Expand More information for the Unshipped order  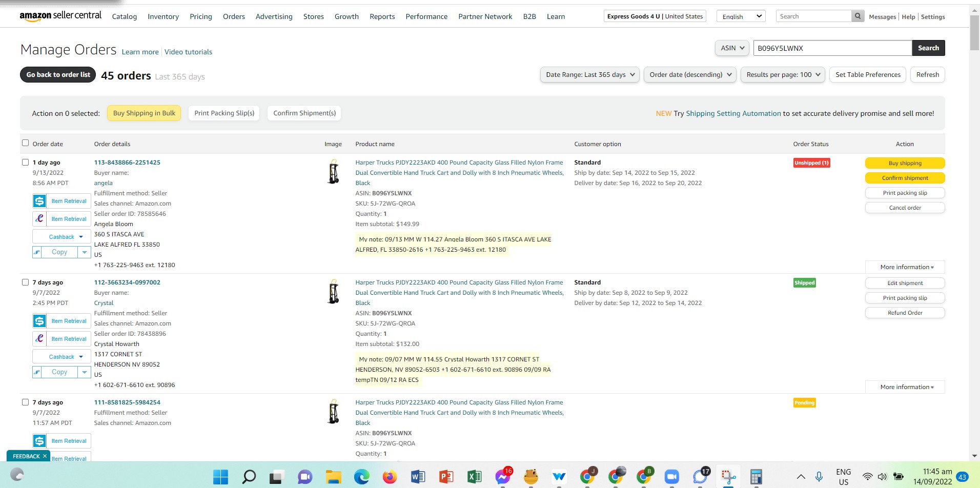tap(905, 267)
